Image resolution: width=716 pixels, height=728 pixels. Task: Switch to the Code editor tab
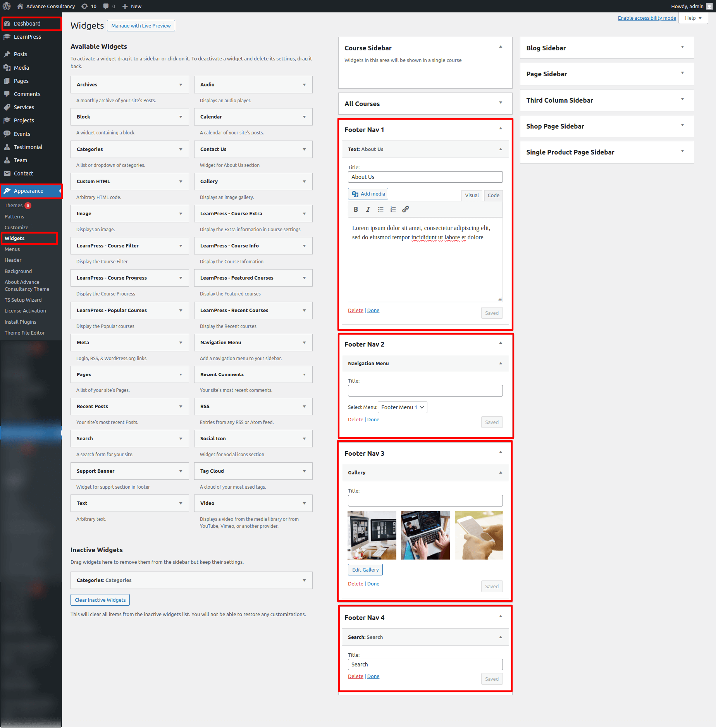pyautogui.click(x=493, y=196)
